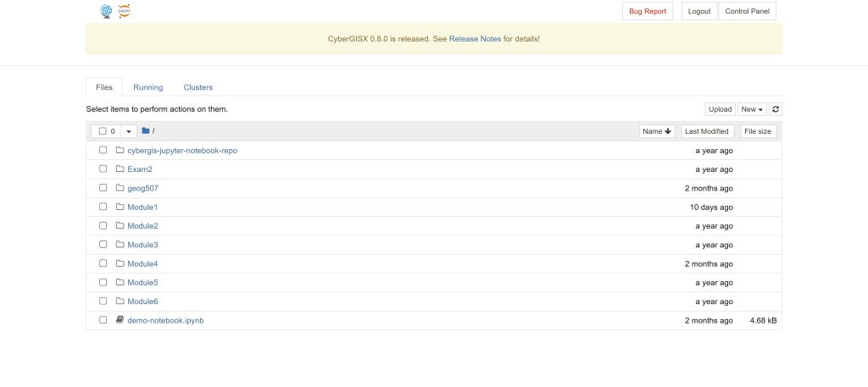Click the Upload button
The height and width of the screenshot is (387, 868).
pyautogui.click(x=720, y=109)
